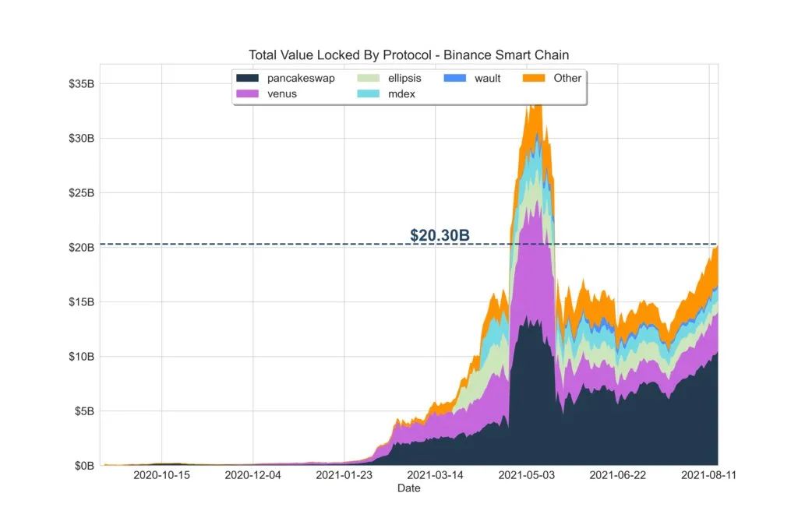Screen dimensions: 798x532
Task: Click the mdex cyan legend swatch
Action: click(368, 93)
